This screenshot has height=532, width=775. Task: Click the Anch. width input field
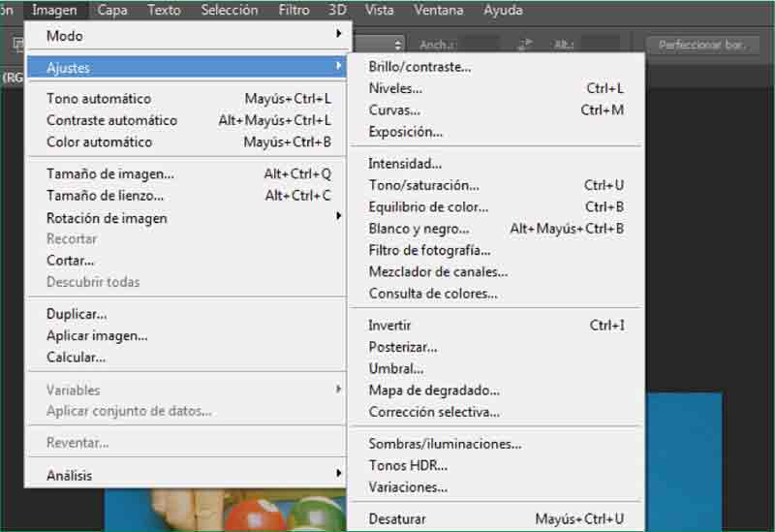click(480, 45)
